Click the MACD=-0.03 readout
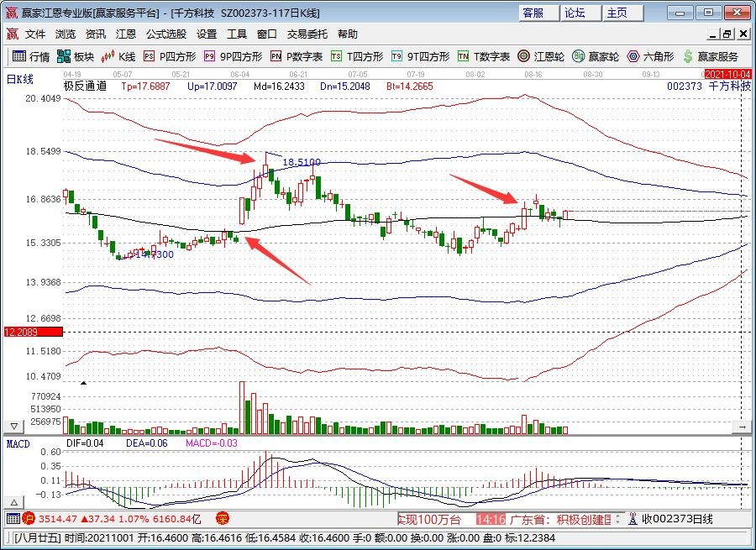This screenshot has height=550, width=756. [212, 443]
